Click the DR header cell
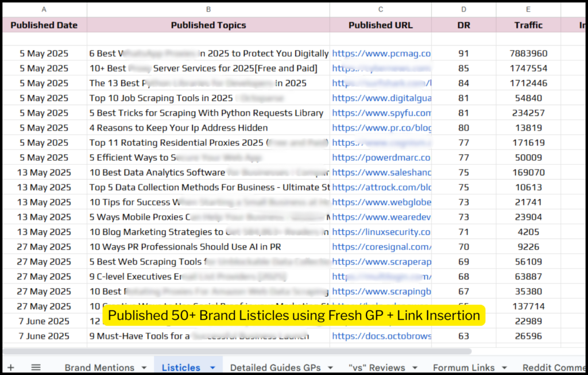 tap(464, 25)
